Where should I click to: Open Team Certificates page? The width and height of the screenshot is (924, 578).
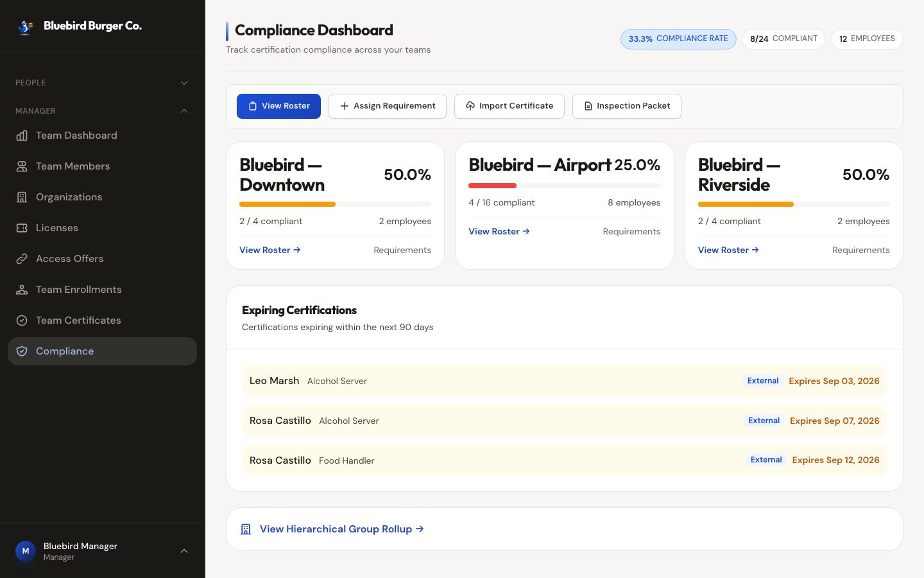(x=102, y=320)
